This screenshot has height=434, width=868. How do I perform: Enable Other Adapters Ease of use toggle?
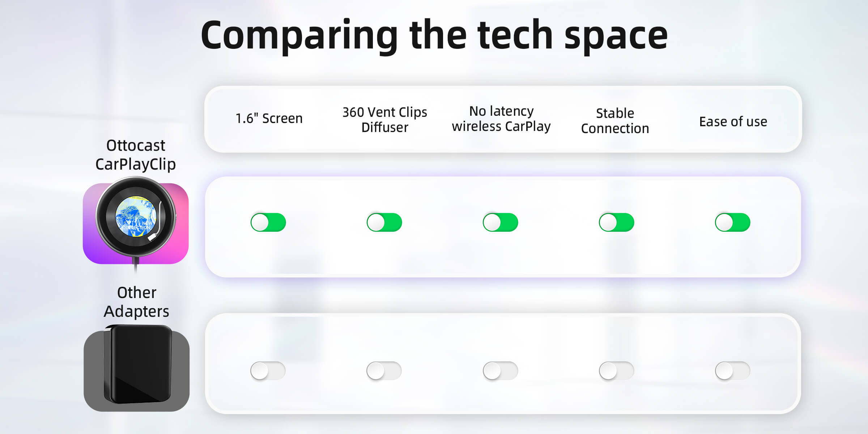tap(732, 371)
